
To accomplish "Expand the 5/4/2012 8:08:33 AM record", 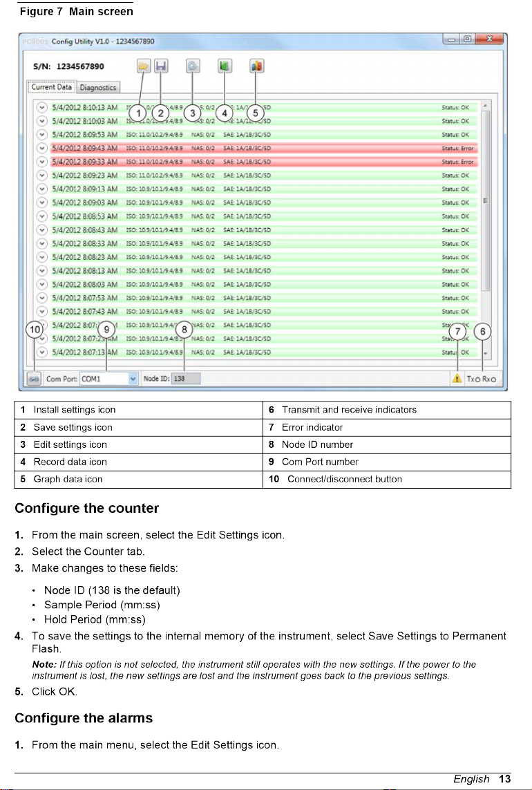I will pyautogui.click(x=42, y=243).
